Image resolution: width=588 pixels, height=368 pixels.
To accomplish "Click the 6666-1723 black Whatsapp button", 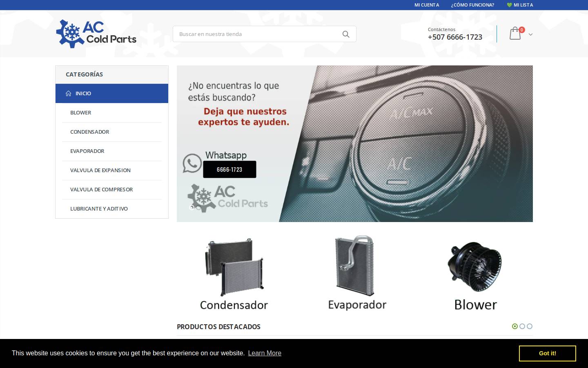I will pyautogui.click(x=229, y=169).
